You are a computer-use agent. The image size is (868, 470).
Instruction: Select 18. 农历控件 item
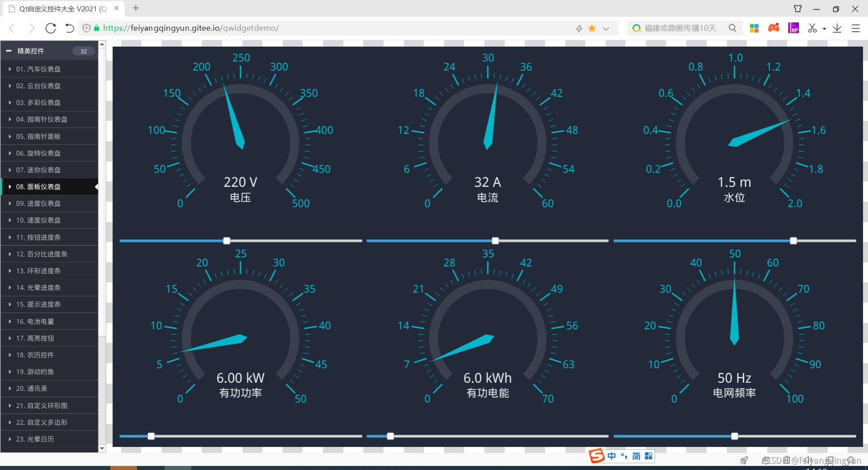point(49,355)
